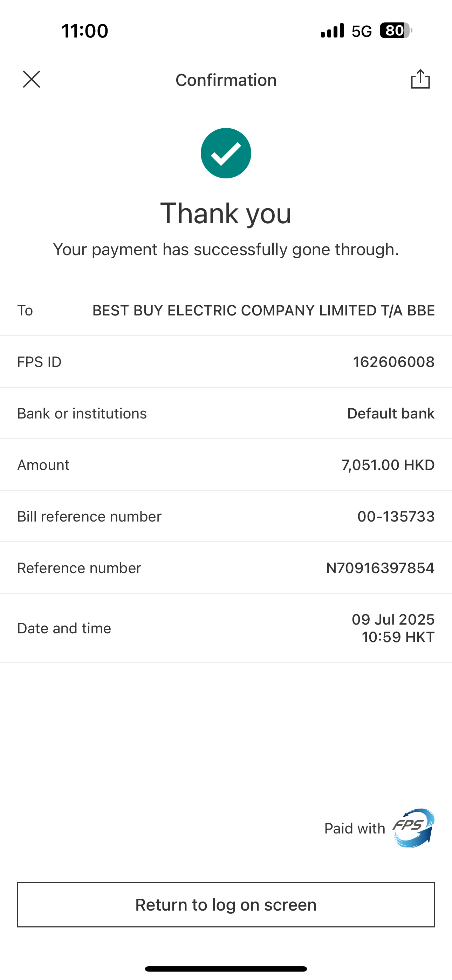
Task: Tap the cellular signal bars icon
Action: click(332, 31)
